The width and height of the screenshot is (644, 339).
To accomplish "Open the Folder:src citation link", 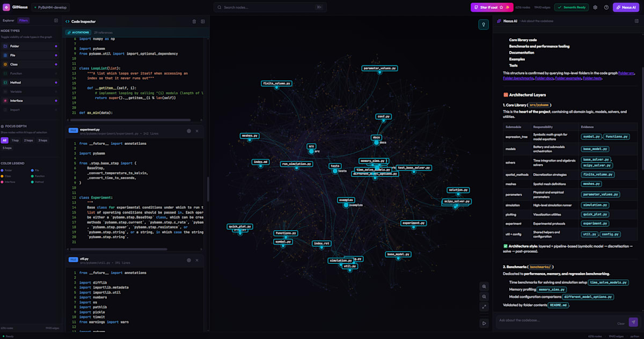I will (626, 73).
